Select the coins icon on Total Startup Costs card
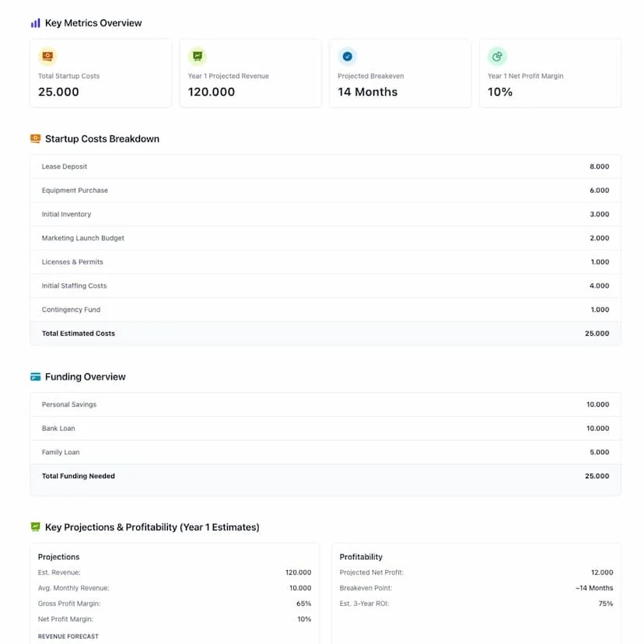 [47, 56]
